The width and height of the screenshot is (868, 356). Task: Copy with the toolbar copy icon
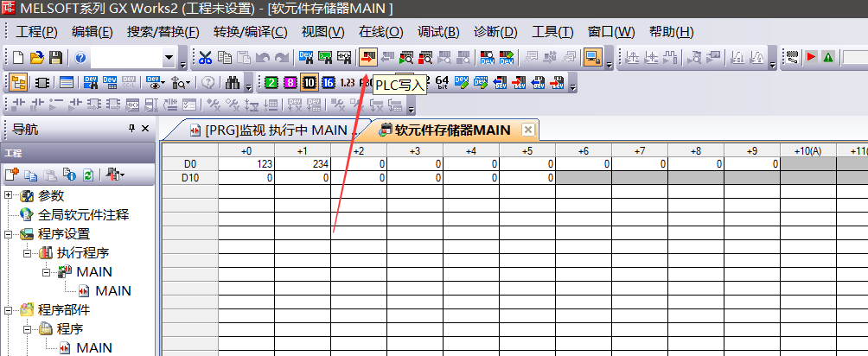[x=224, y=57]
